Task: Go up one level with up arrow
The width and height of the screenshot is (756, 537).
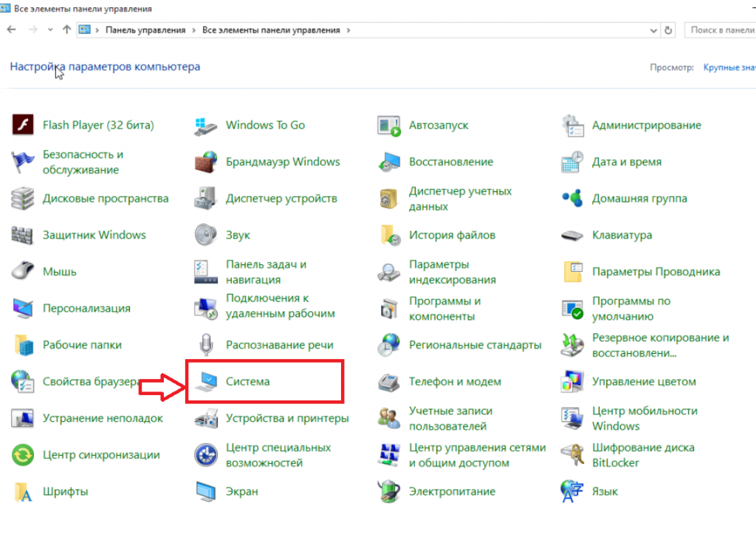Action: point(67,30)
